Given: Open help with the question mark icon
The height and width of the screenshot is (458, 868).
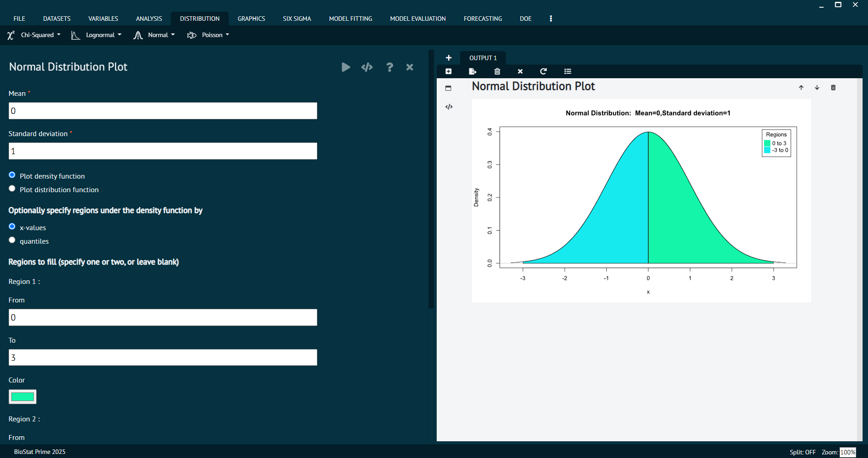Looking at the screenshot, I should 389,67.
